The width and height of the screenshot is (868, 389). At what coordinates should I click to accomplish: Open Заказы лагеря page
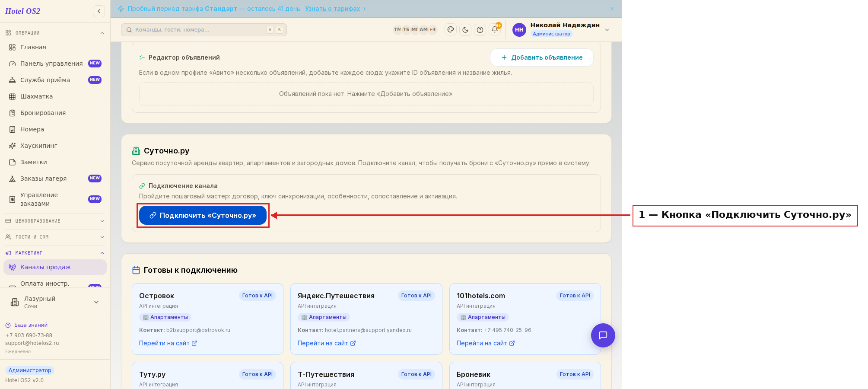(x=55, y=179)
